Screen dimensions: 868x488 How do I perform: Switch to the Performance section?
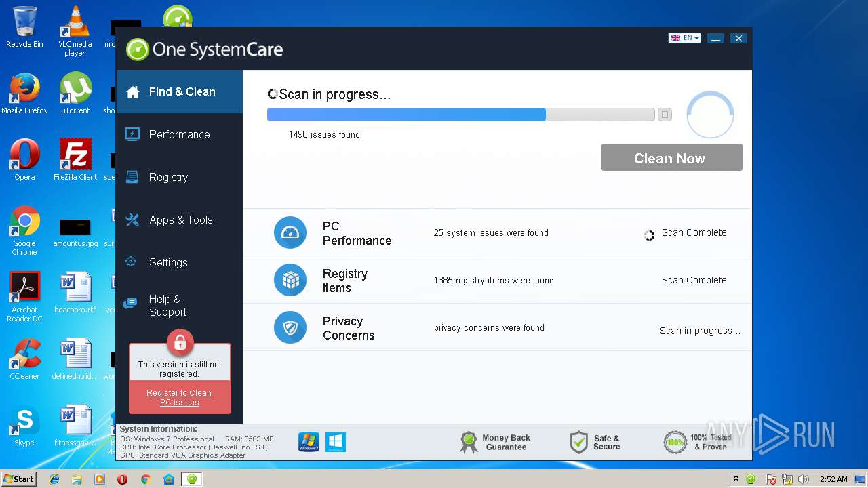179,134
